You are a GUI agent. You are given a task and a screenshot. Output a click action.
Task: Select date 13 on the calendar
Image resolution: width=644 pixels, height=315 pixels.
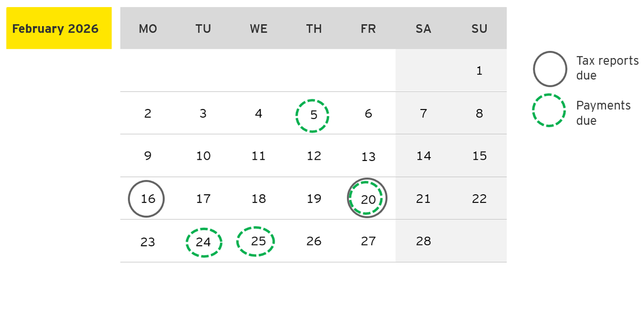(x=368, y=157)
